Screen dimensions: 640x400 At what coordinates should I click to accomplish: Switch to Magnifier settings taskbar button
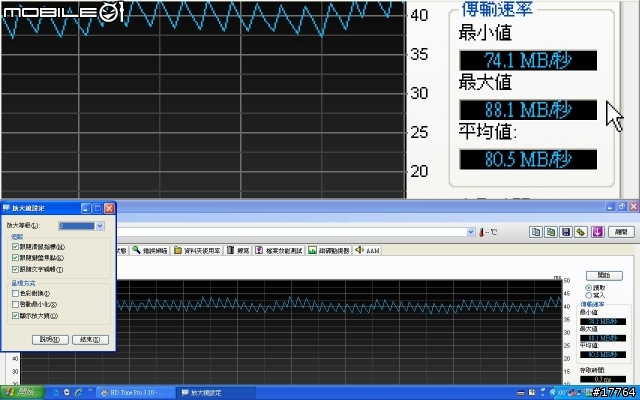coord(216,393)
